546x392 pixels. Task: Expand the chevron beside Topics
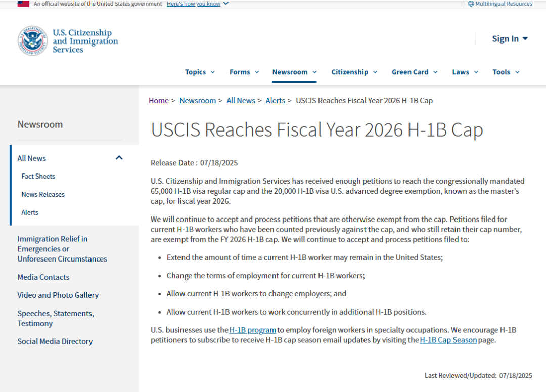(x=213, y=72)
